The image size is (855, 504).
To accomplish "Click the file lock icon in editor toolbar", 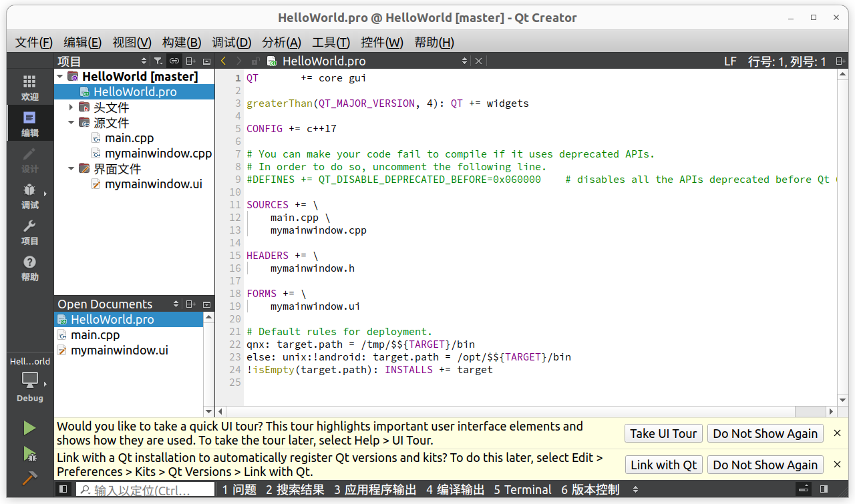I will click(x=254, y=61).
